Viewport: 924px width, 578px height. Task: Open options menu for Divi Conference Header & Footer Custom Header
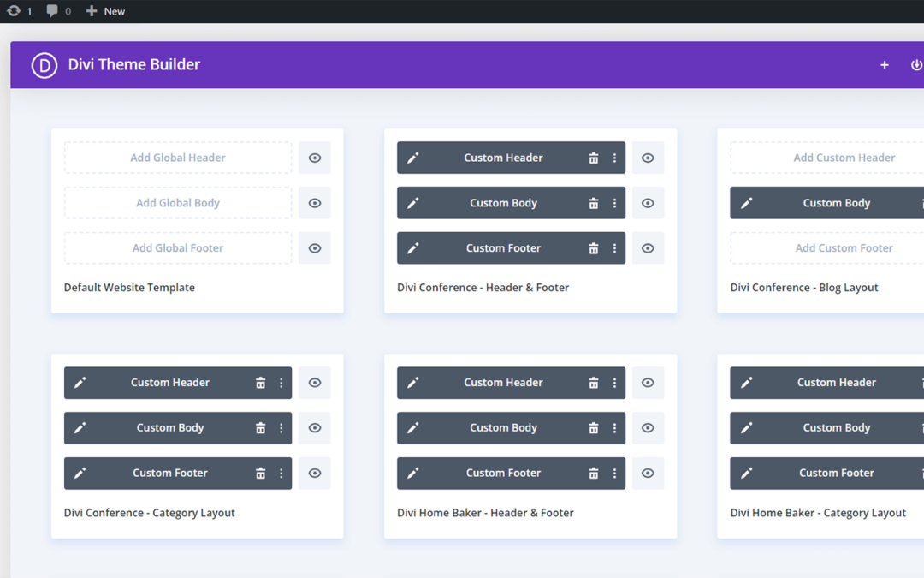pos(614,158)
